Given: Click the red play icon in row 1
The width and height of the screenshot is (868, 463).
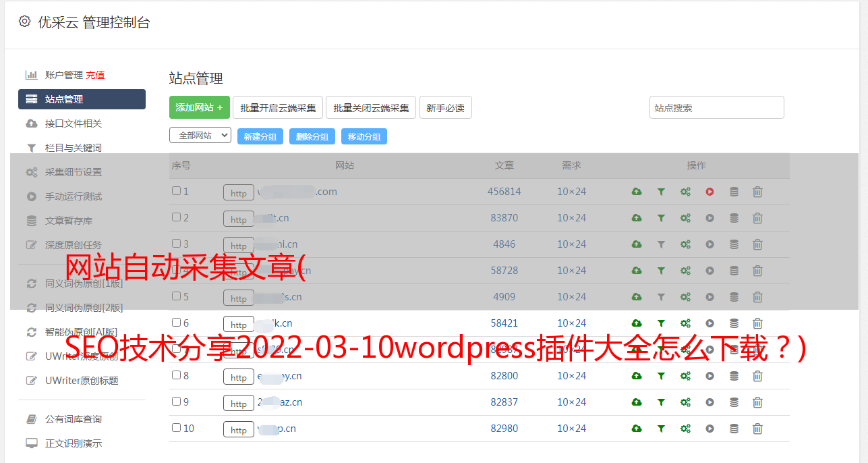Looking at the screenshot, I should click(x=710, y=192).
